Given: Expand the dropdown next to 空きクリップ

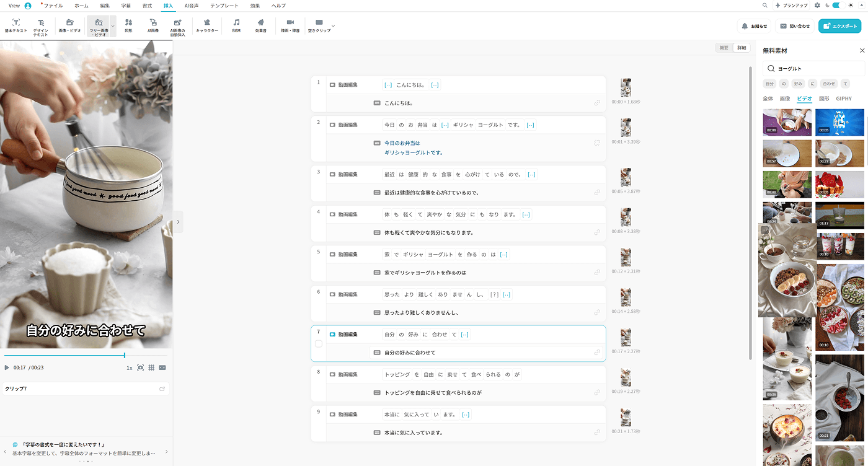Looking at the screenshot, I should 334,26.
